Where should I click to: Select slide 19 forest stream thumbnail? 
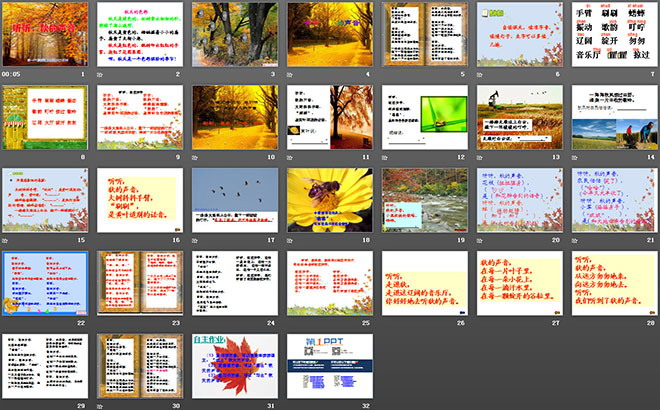pyautogui.click(x=425, y=200)
